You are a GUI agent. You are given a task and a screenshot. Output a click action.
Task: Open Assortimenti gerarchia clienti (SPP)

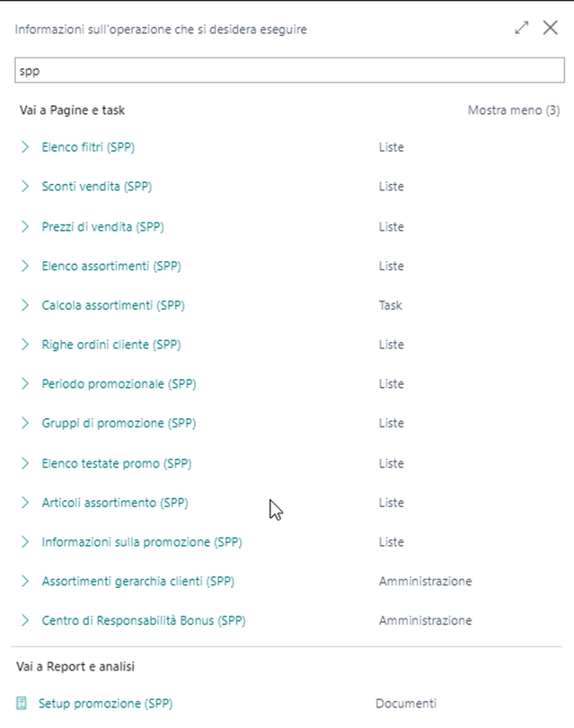coord(137,582)
